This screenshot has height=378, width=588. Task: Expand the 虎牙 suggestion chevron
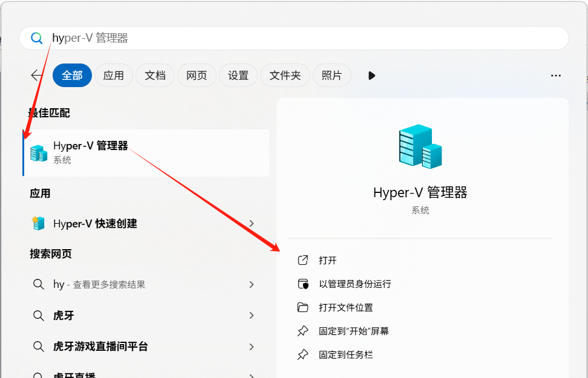pyautogui.click(x=252, y=316)
